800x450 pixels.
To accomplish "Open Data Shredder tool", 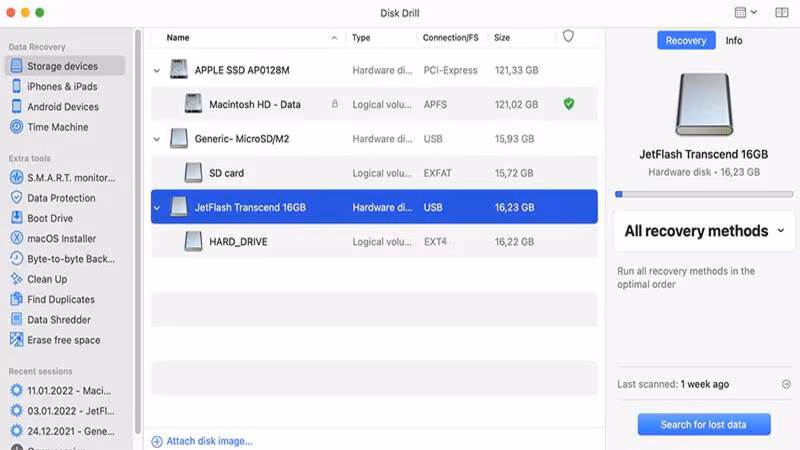I will [51, 319].
